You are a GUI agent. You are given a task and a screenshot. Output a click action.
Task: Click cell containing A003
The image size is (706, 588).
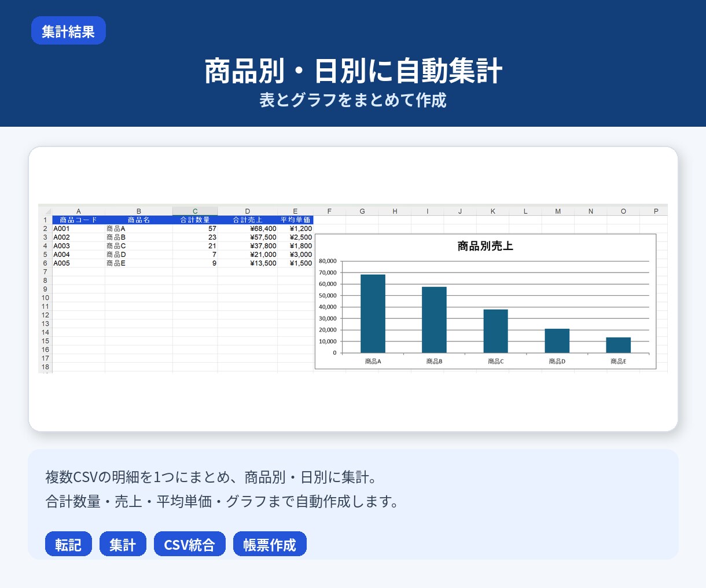click(79, 246)
